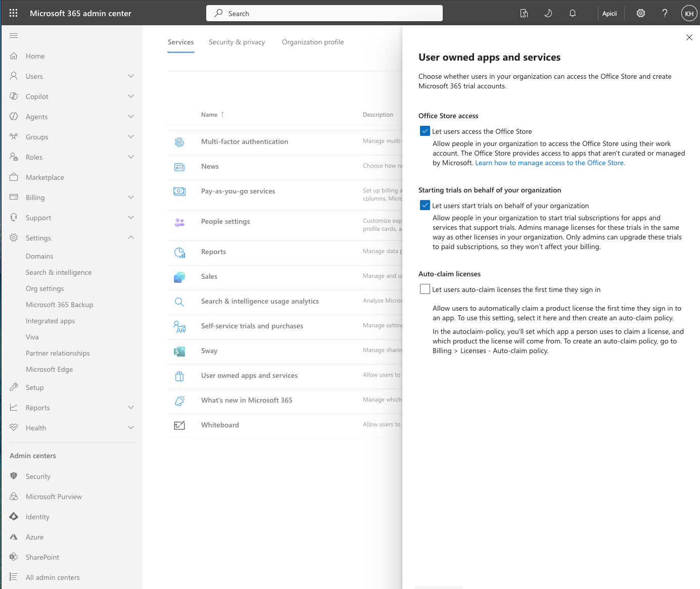Image resolution: width=700 pixels, height=589 pixels.
Task: Expand the Health navigation chevron
Action: point(131,427)
